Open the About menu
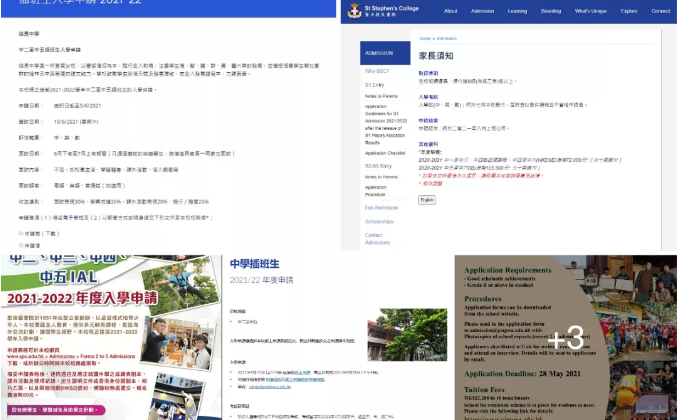 450,11
